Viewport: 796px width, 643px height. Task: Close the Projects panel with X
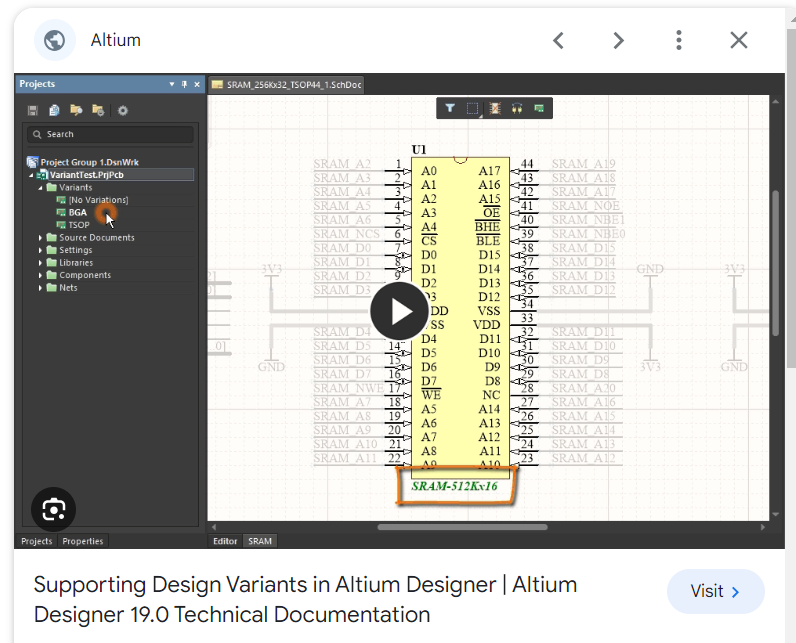[x=197, y=84]
